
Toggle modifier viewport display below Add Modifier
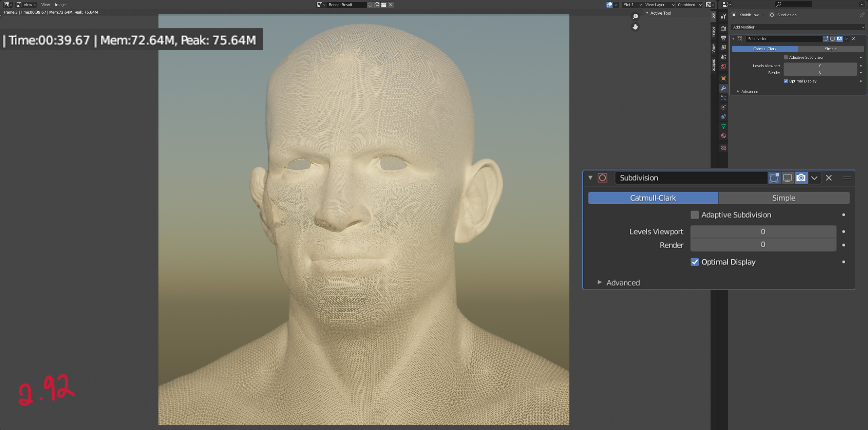[832, 39]
